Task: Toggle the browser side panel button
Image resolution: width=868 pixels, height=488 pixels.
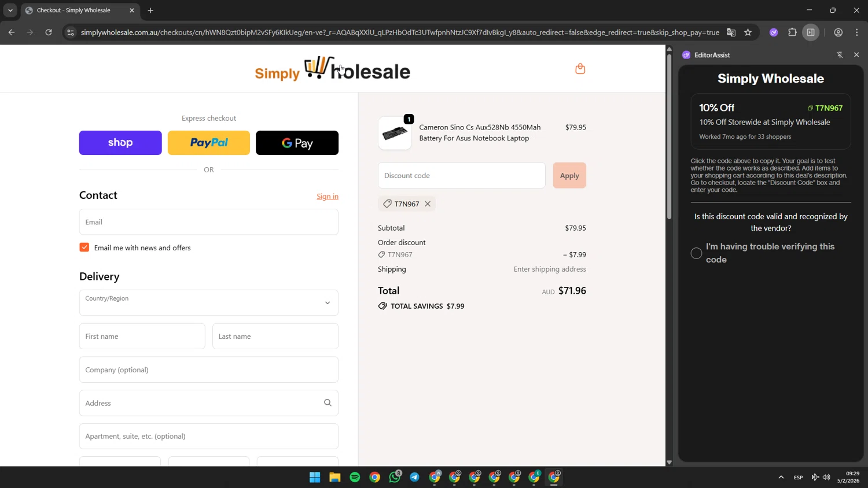Action: [811, 32]
